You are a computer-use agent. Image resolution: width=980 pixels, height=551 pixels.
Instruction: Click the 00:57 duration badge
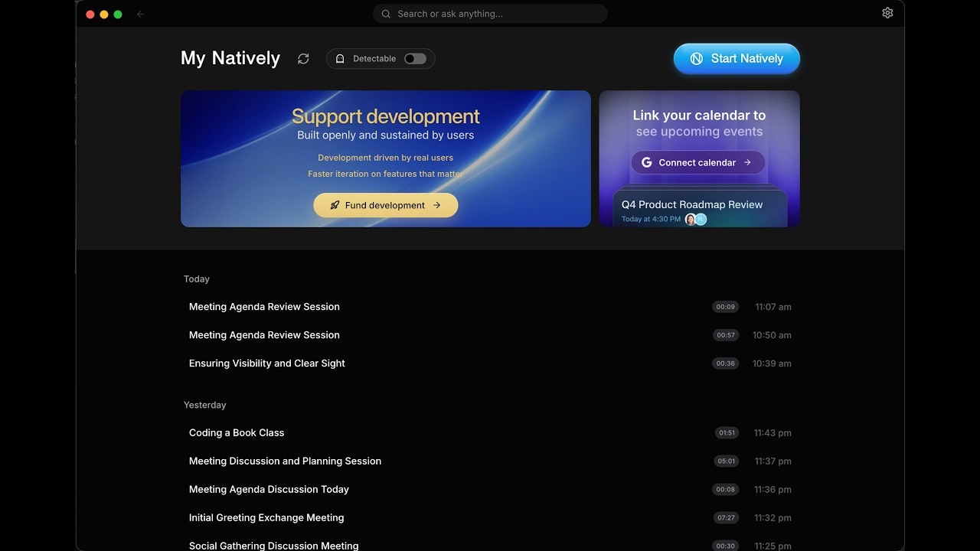tap(725, 335)
